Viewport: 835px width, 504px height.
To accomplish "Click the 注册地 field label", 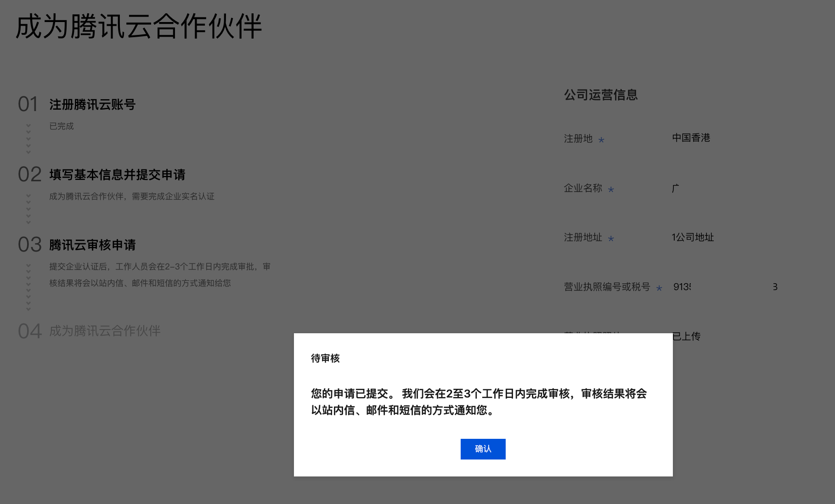I will point(578,139).
